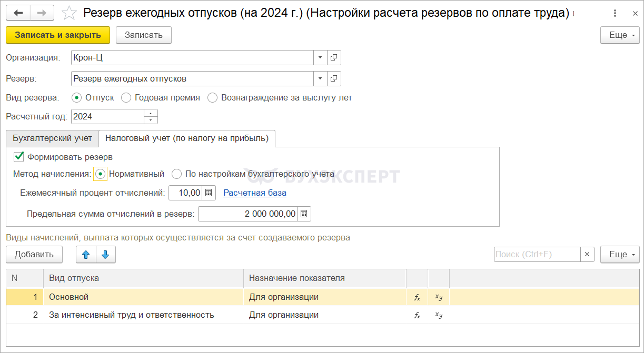Move selected row down with arrow
Screen dimensions: 644x353
coord(105,255)
